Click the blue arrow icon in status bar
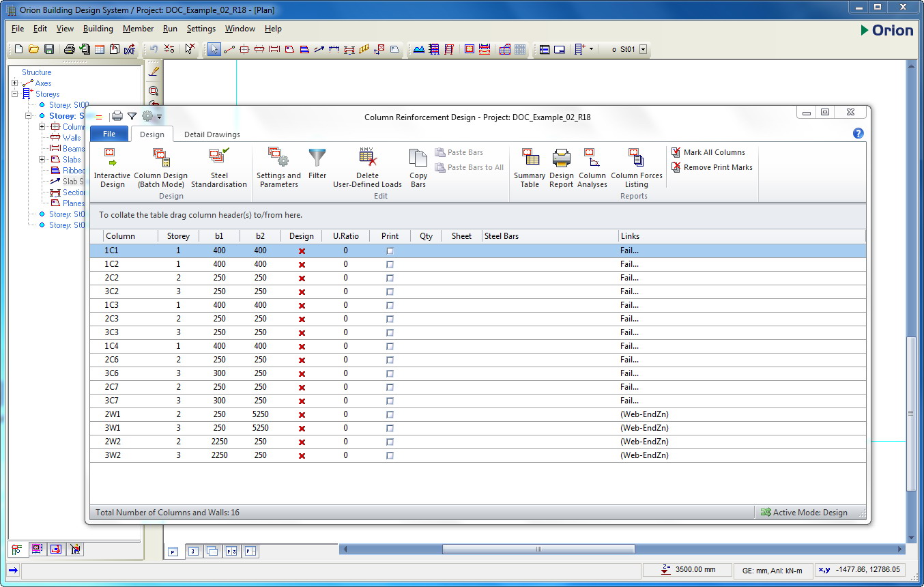Image resolution: width=924 pixels, height=587 pixels. click(x=13, y=570)
